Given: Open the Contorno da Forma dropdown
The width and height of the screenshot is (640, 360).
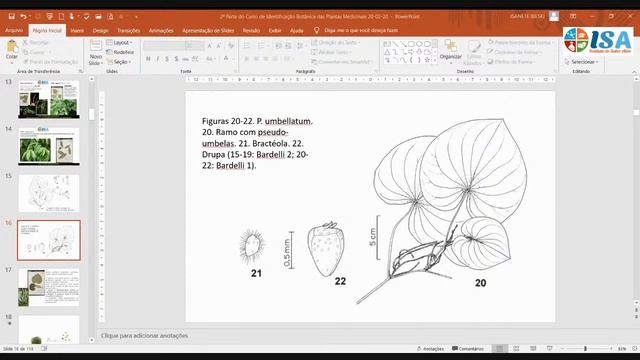Looking at the screenshot, I should click(x=515, y=52).
